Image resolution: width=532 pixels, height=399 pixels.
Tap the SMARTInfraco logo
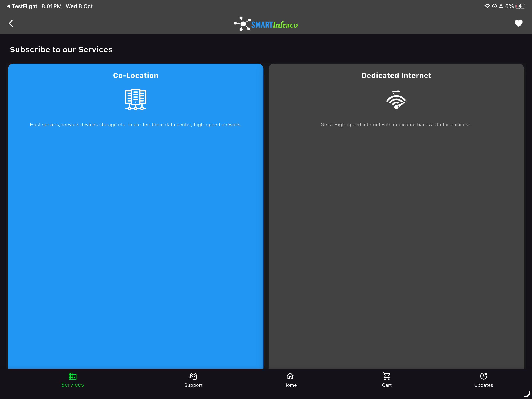click(x=266, y=24)
